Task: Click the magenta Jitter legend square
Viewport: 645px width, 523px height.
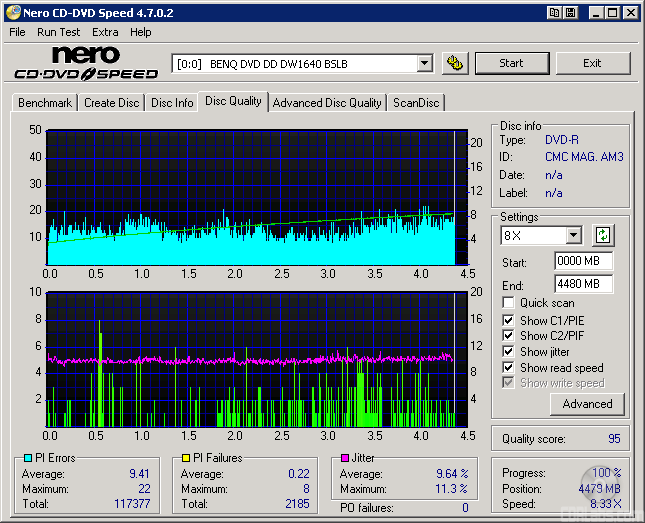Action: tap(344, 458)
